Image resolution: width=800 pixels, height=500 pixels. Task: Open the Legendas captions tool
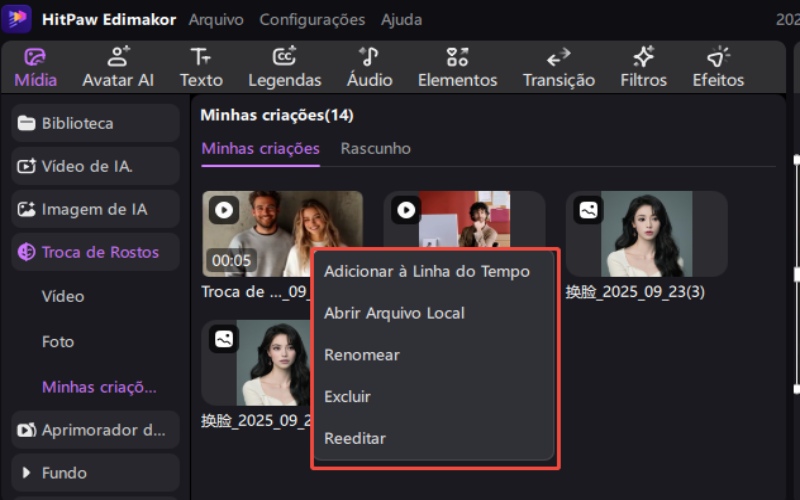285,67
